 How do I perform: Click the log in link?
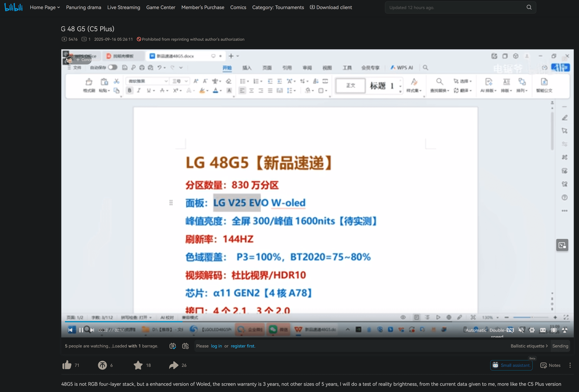coord(216,346)
